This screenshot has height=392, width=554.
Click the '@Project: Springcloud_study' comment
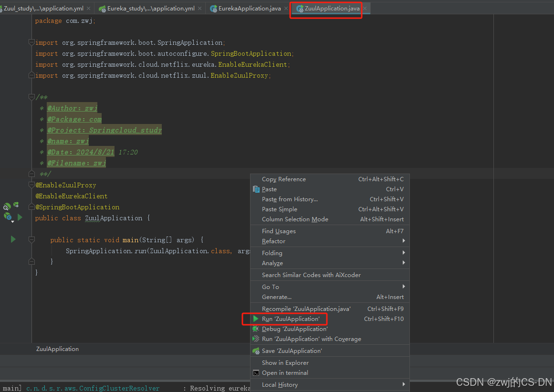coord(104,130)
